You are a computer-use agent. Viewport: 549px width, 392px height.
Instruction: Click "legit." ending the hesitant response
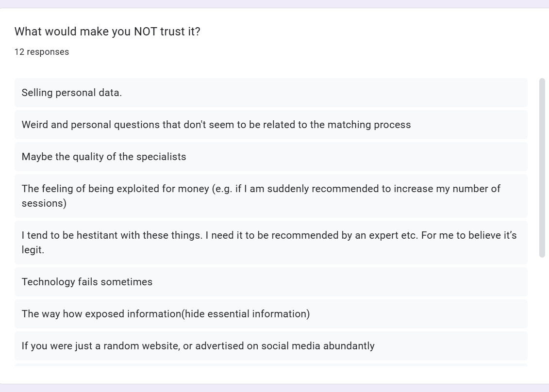pyautogui.click(x=33, y=250)
